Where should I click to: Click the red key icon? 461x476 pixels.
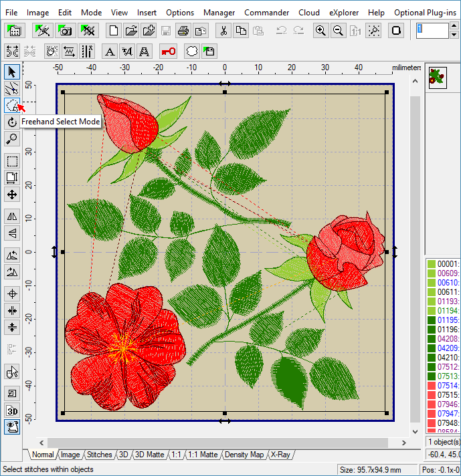(x=168, y=51)
